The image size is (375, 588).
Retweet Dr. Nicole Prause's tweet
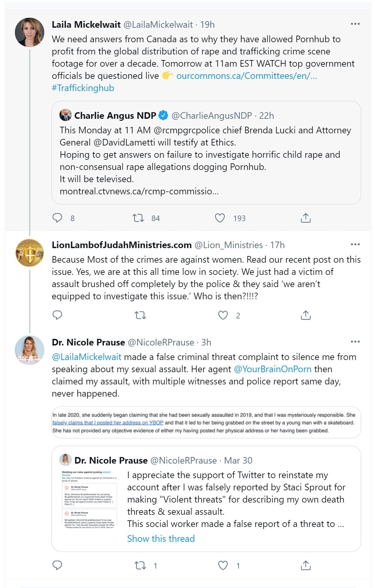tap(140, 565)
